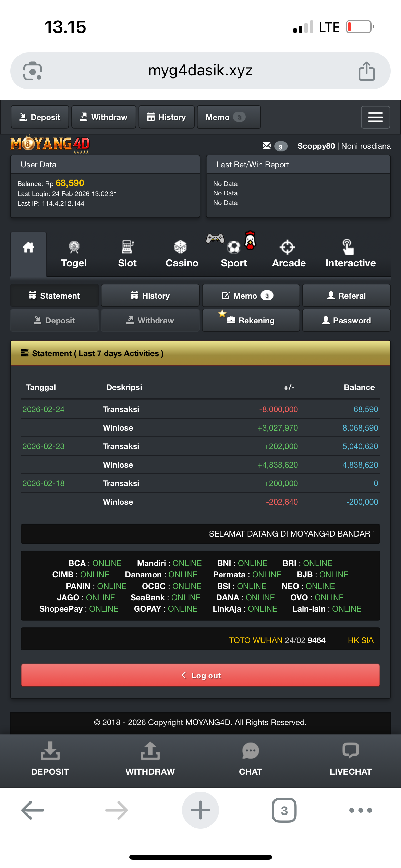
Task: Click Withdraw in the top toolbar
Action: [104, 117]
